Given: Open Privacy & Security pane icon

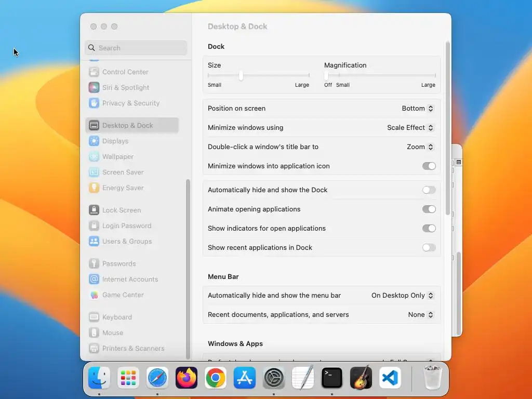Looking at the screenshot, I should tap(94, 103).
